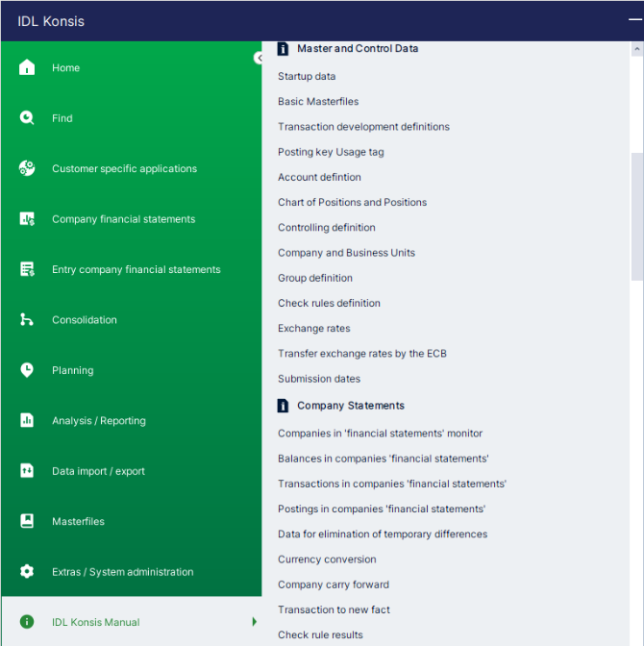Click the Extras / System administration gear icon
644x646 pixels.
pos(27,571)
